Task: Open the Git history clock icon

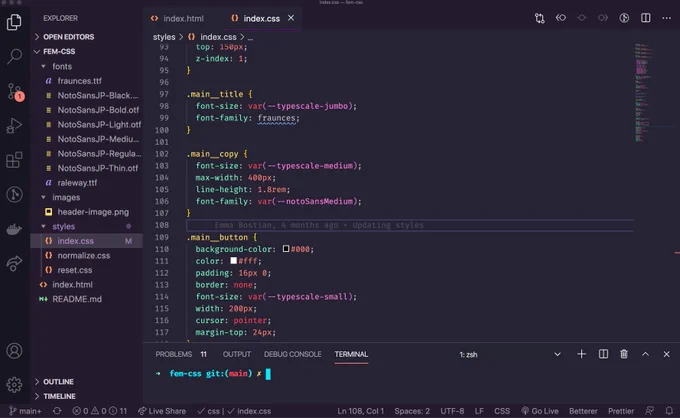Action: click(14, 194)
